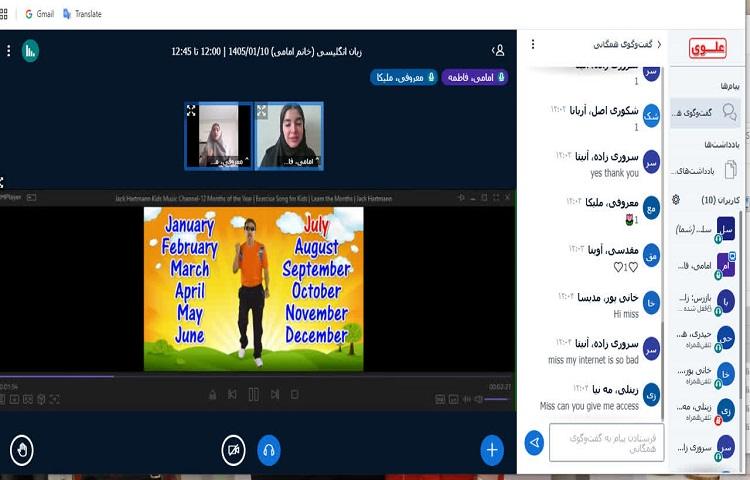This screenshot has width=750, height=480.
Task: Raise hand with the bottom-left hand button
Action: point(22,450)
